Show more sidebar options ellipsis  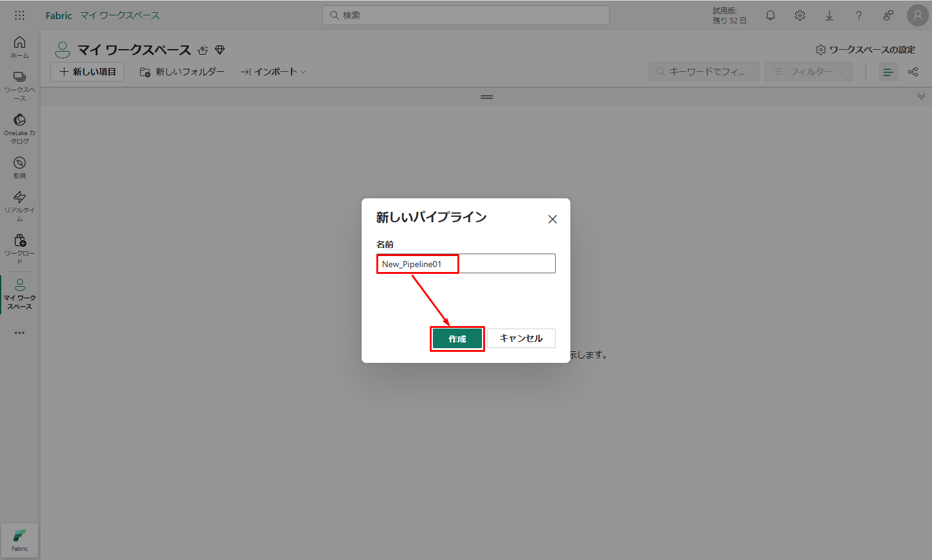pyautogui.click(x=20, y=333)
